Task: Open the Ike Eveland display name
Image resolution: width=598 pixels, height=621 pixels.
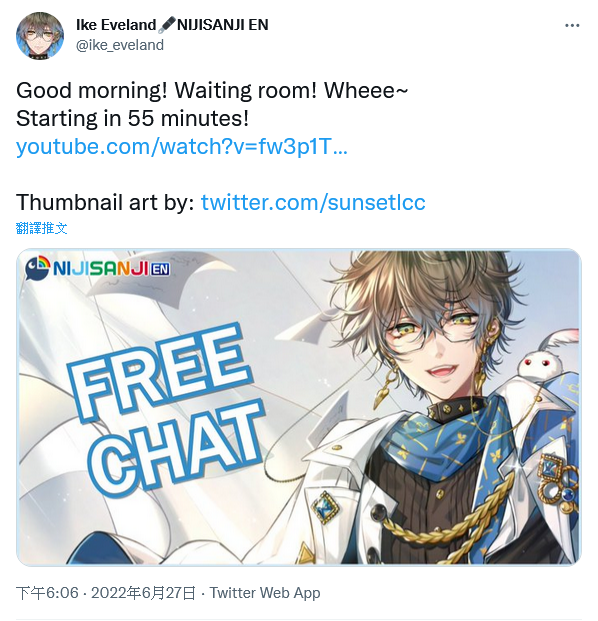Action: pos(116,25)
